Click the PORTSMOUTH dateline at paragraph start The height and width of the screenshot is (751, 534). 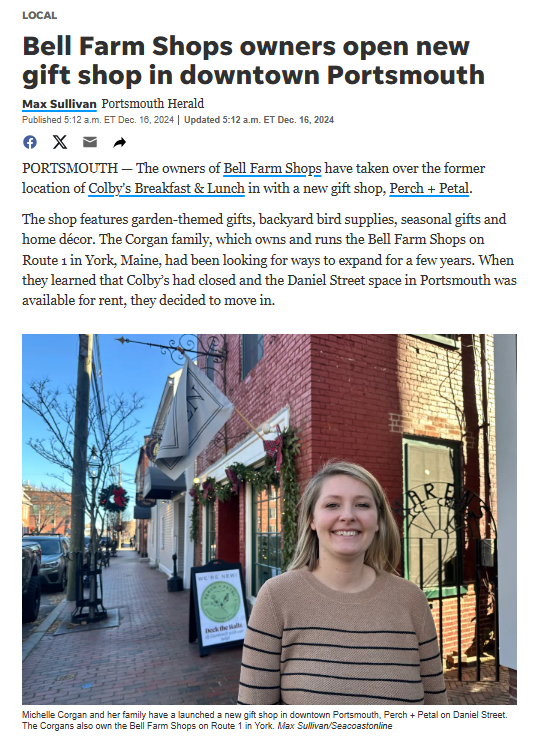click(x=70, y=169)
